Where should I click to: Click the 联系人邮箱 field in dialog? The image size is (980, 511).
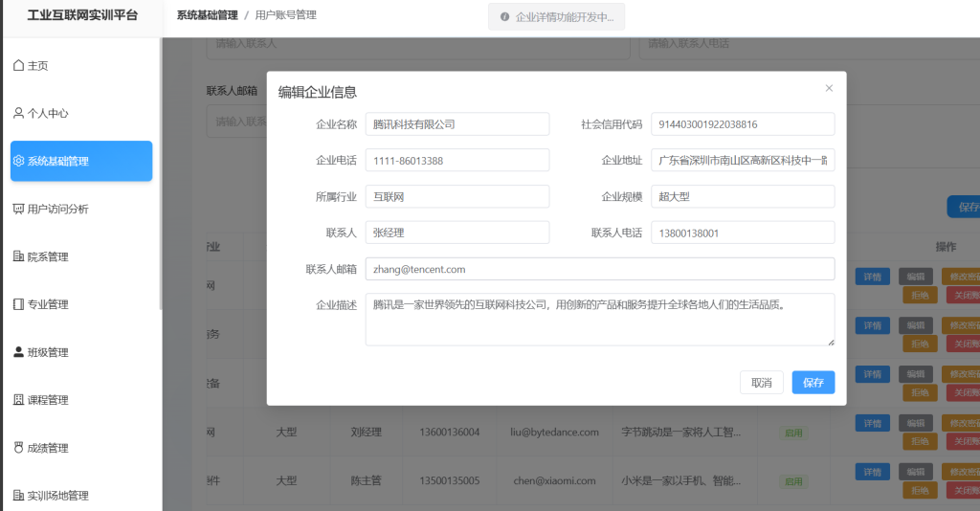pos(600,269)
